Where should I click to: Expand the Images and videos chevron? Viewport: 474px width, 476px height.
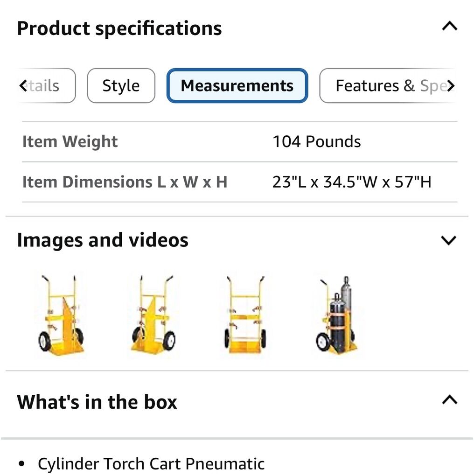tap(448, 240)
